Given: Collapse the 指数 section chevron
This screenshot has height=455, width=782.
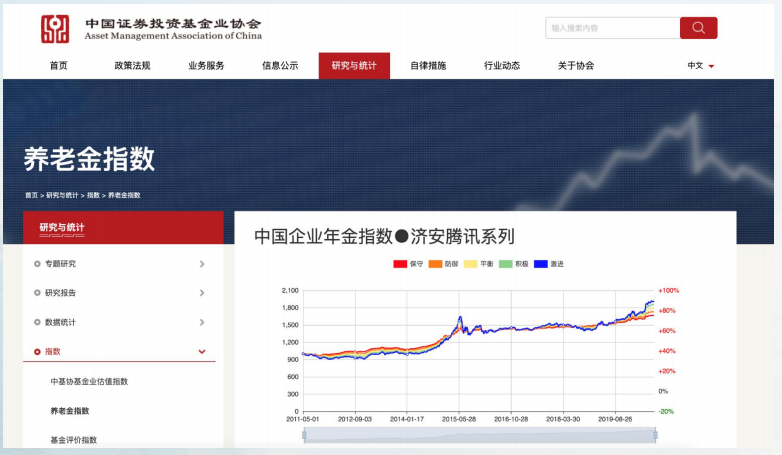Looking at the screenshot, I should (202, 351).
